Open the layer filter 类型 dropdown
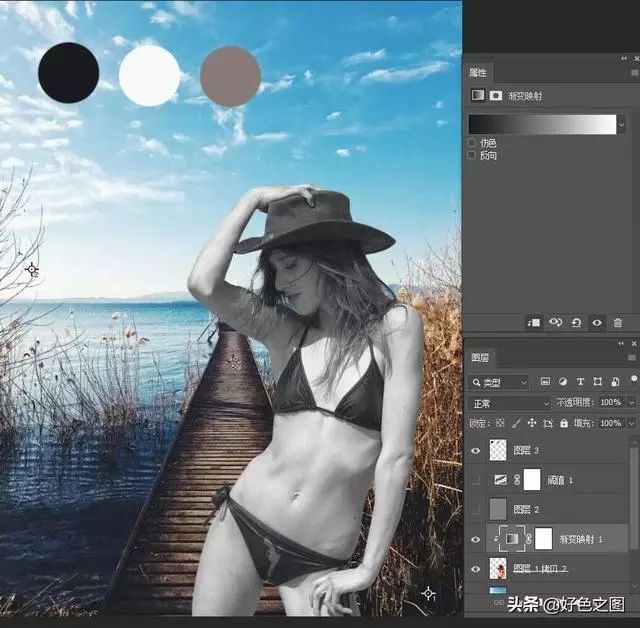Image resolution: width=640 pixels, height=628 pixels. click(x=500, y=382)
